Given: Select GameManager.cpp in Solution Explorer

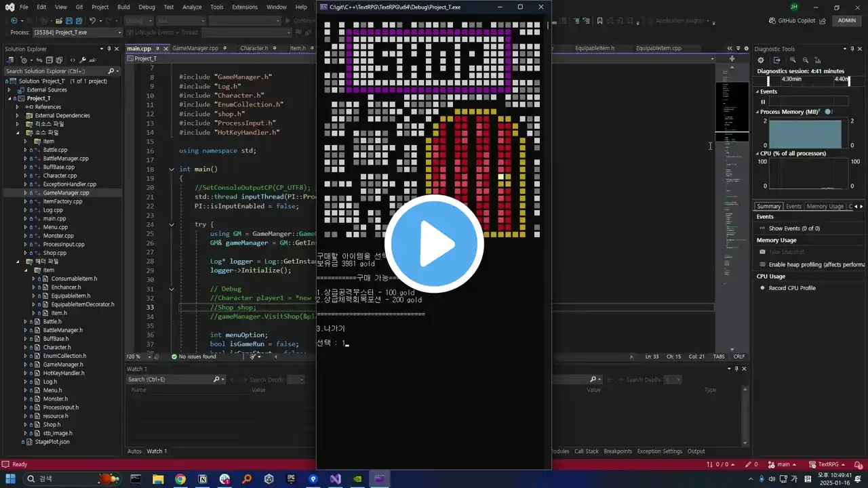Looking at the screenshot, I should [66, 192].
